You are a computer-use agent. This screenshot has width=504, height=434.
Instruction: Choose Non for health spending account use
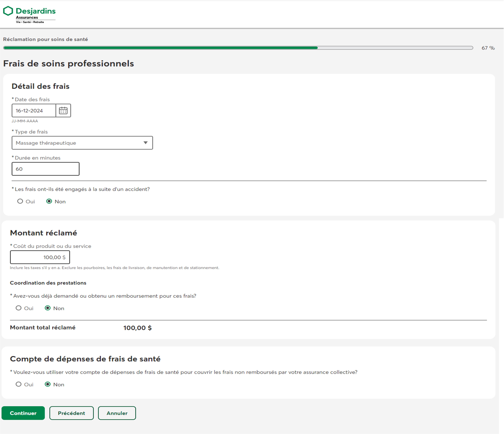click(48, 384)
